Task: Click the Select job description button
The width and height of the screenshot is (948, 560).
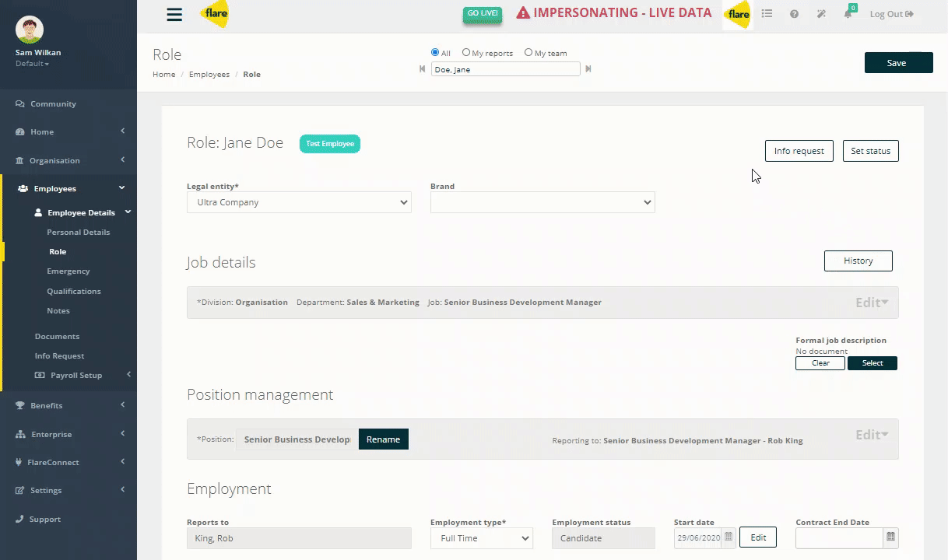Action: 873,363
